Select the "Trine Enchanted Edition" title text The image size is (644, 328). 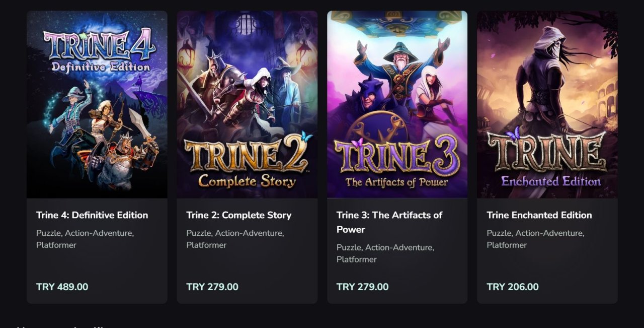[539, 215]
